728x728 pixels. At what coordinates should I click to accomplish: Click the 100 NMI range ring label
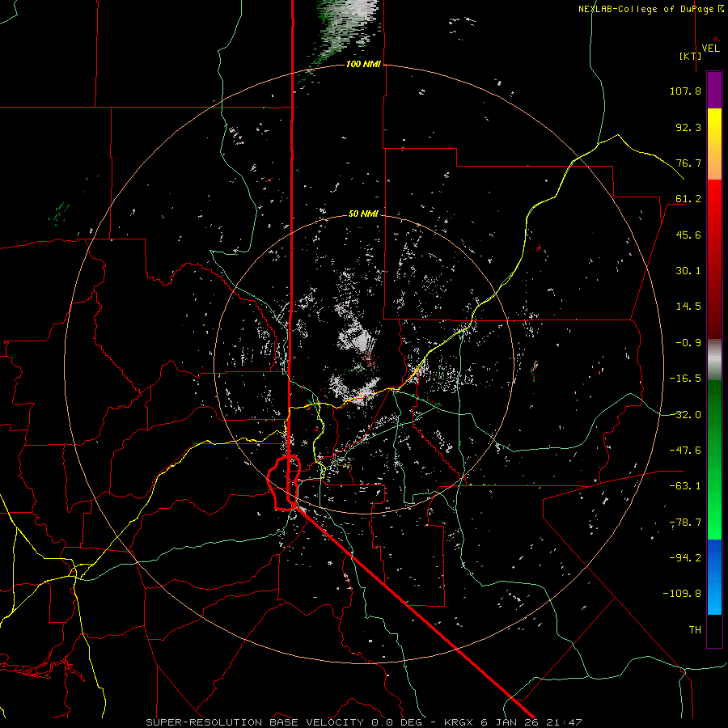tap(363, 64)
